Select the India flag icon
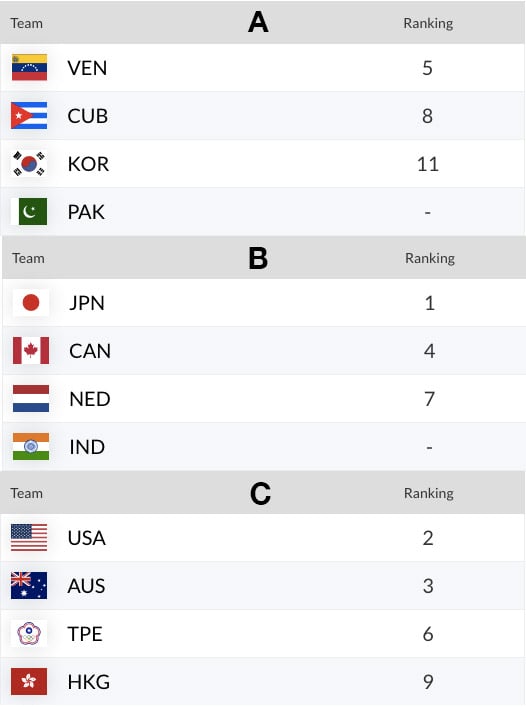The height and width of the screenshot is (707, 526). click(x=31, y=446)
